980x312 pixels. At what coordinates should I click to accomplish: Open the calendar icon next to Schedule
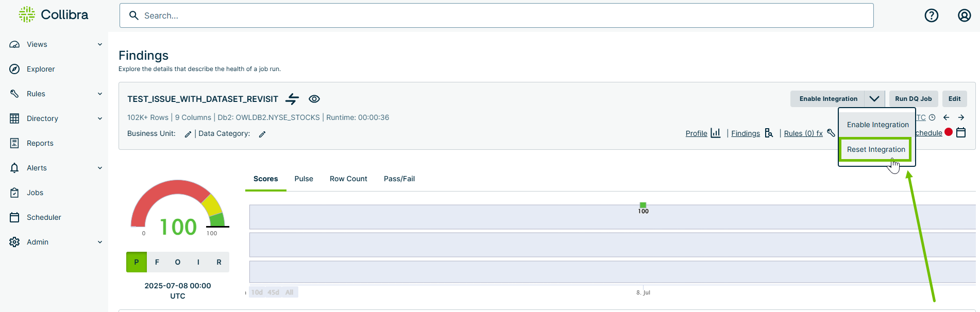point(961,133)
